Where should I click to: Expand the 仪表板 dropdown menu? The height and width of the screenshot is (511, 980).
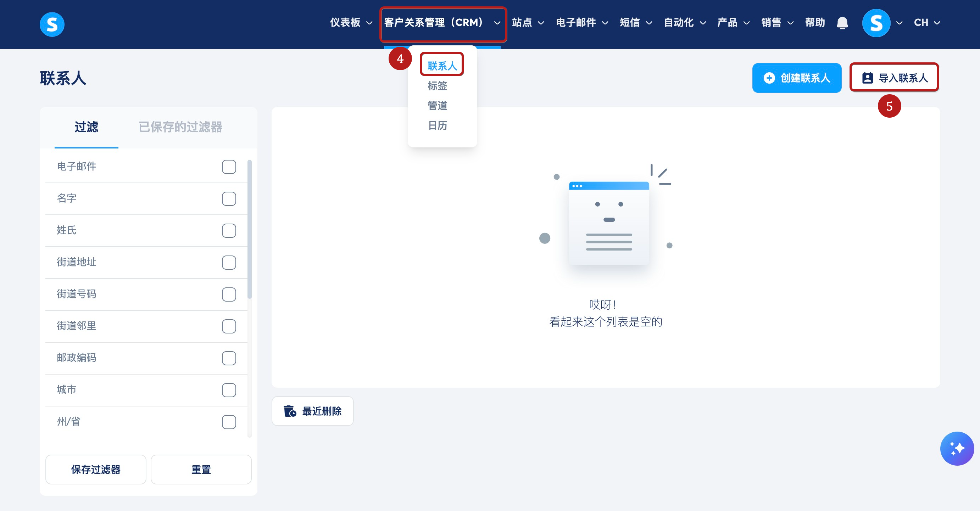(x=351, y=23)
